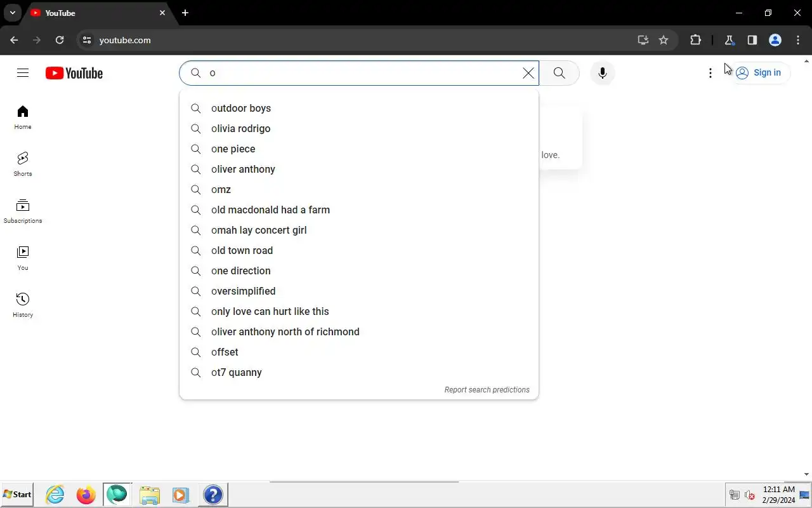
Task: Install YouTube app icon in address bar
Action: point(643,40)
